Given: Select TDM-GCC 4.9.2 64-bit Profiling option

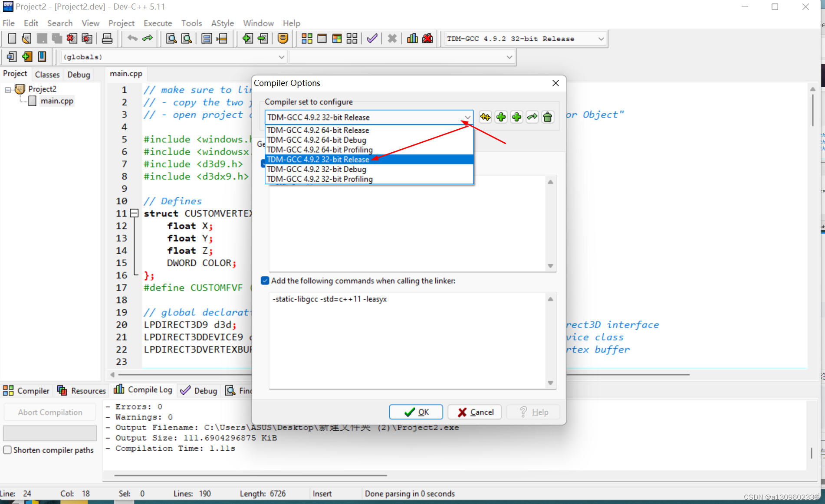Looking at the screenshot, I should (x=369, y=150).
